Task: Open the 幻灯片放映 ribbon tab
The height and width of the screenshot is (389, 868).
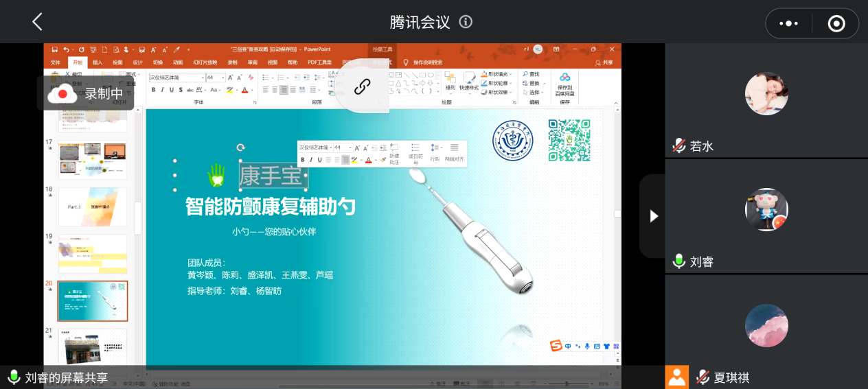Action: click(205, 62)
